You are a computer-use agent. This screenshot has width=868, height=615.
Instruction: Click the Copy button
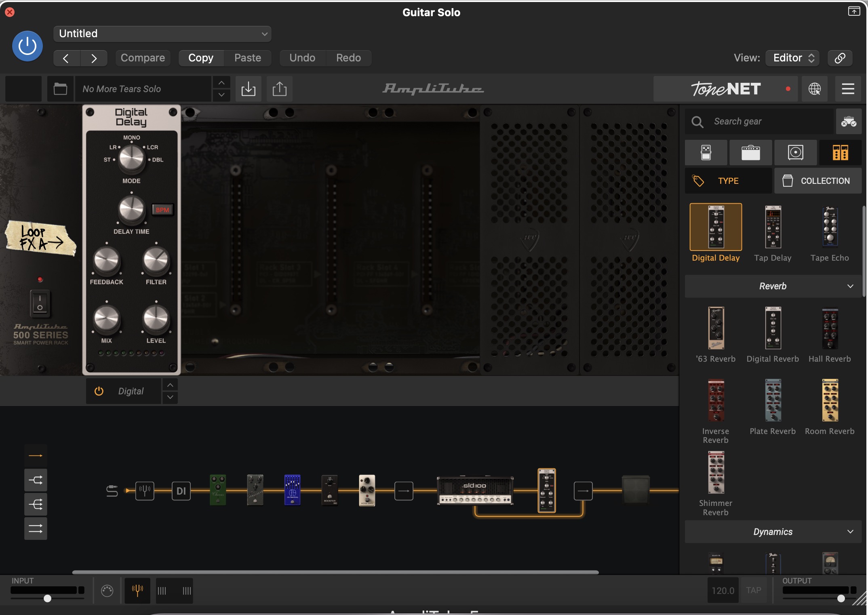pyautogui.click(x=201, y=58)
